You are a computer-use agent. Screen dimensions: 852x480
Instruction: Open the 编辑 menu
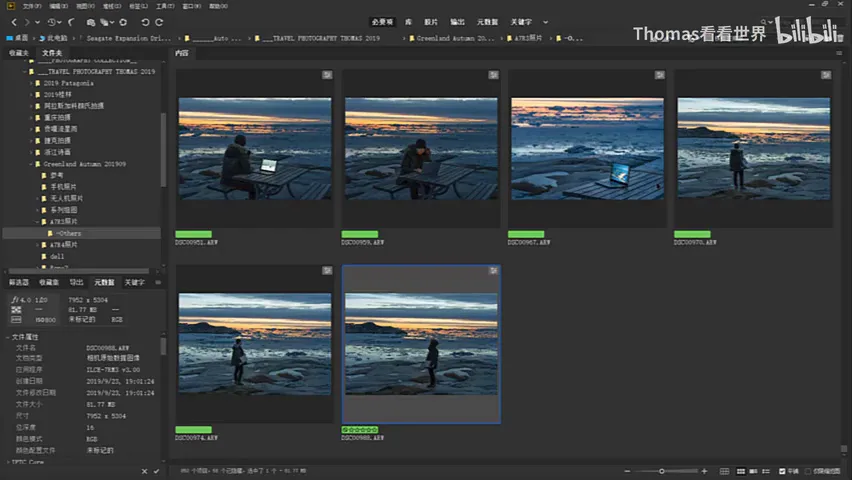[x=58, y=6]
